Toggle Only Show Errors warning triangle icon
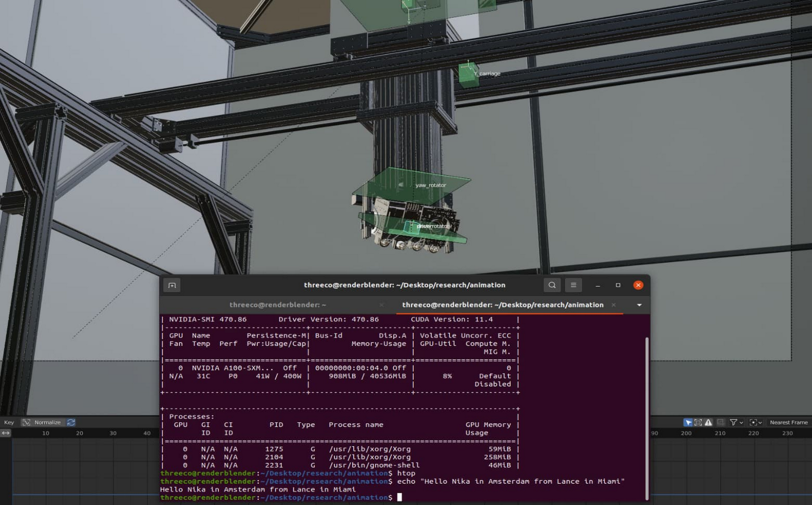 tap(708, 422)
